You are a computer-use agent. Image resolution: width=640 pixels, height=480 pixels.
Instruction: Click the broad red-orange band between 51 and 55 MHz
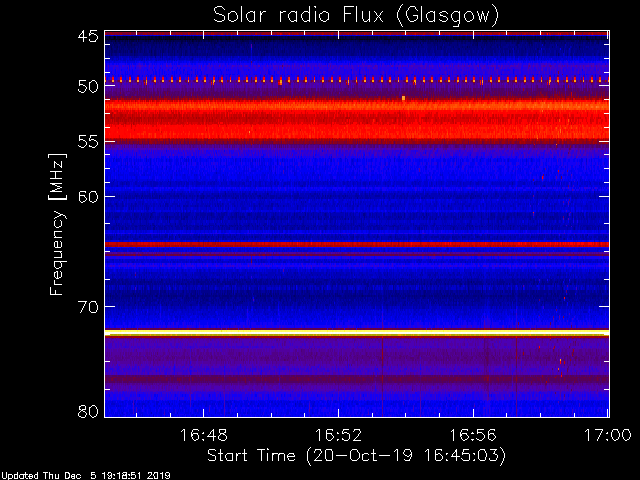357,120
